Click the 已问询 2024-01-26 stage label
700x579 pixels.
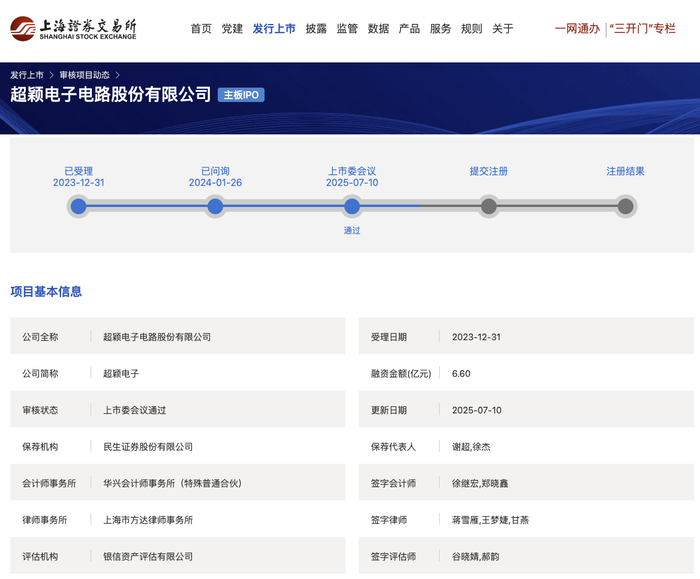[x=215, y=177]
